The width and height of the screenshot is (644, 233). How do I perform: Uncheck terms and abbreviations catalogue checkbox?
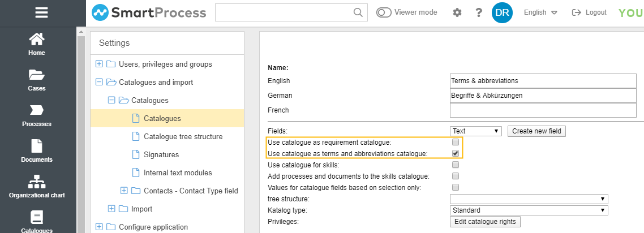456,153
